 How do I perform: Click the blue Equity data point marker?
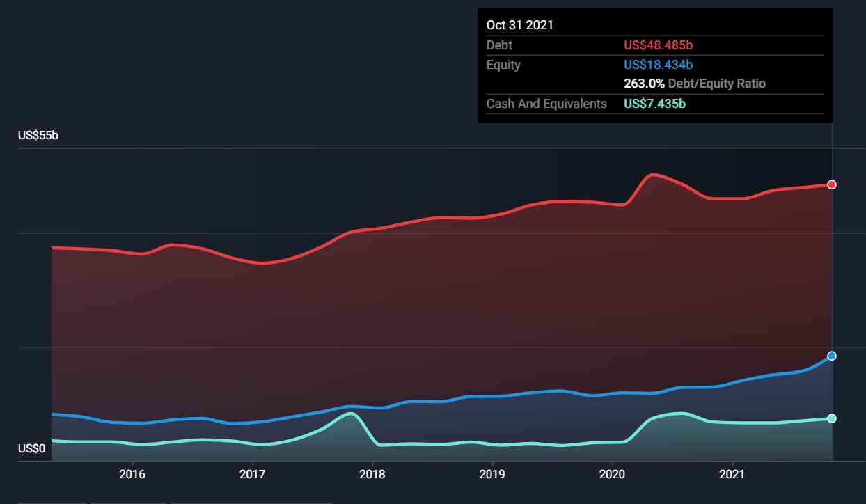(x=832, y=356)
